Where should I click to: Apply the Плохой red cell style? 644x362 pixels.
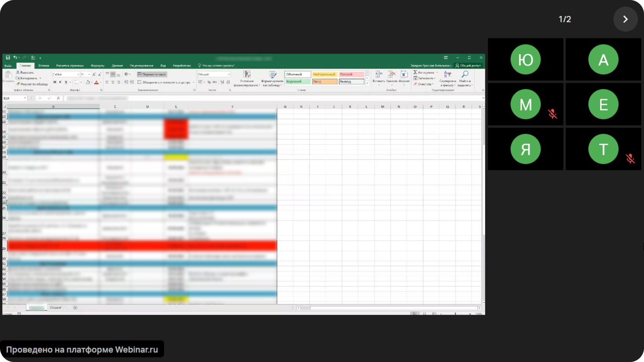tap(351, 74)
